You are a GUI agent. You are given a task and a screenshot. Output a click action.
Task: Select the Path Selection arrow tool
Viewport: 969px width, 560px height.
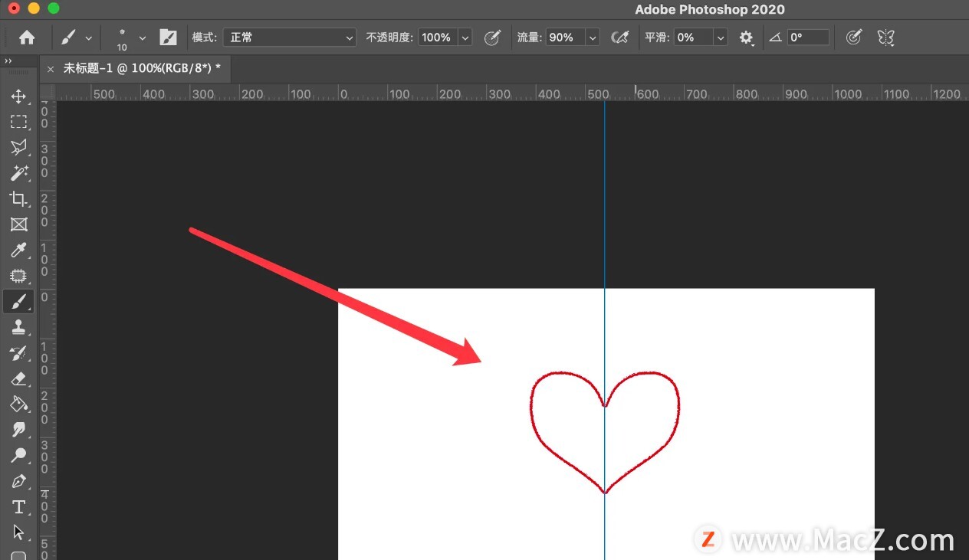click(x=18, y=532)
